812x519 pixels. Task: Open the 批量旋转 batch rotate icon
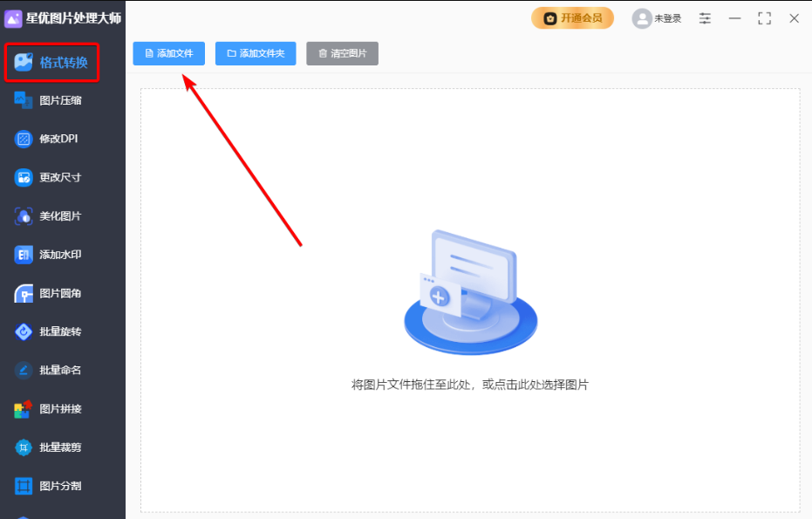(24, 331)
